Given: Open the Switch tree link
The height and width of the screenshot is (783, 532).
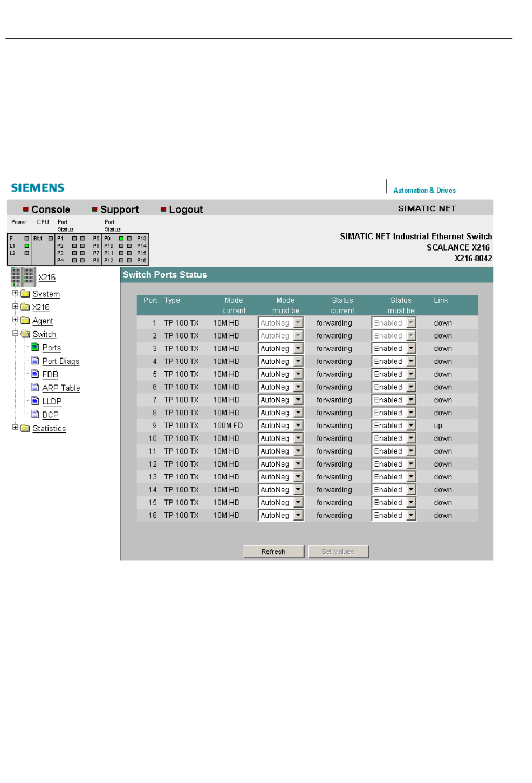Looking at the screenshot, I should 44,334.
